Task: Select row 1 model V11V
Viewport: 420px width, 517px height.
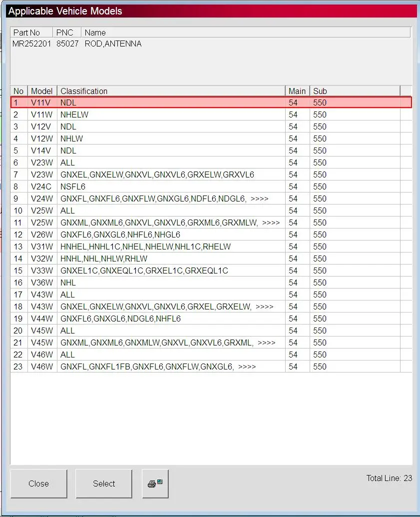Action: [211, 102]
